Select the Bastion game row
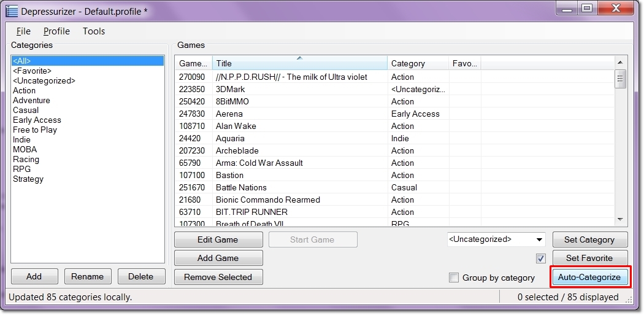Viewport: 644px width, 315px height. (394, 175)
